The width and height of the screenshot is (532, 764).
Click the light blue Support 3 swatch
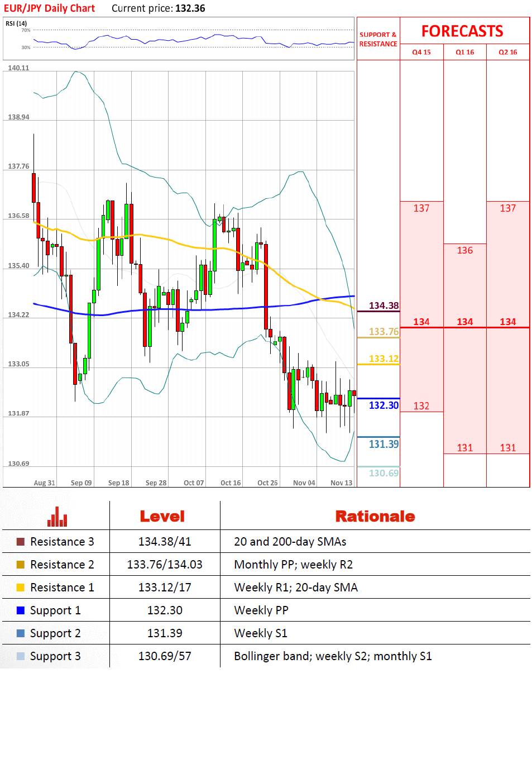coord(21,656)
